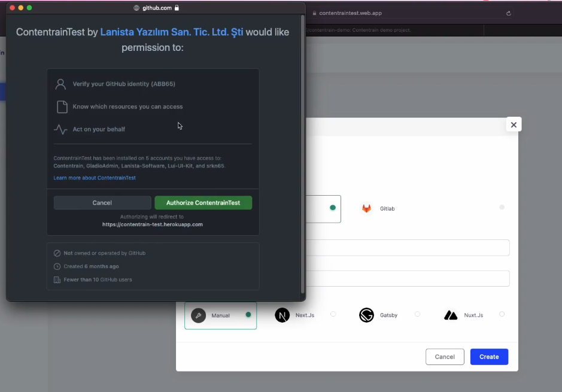Click the Authorize ContentrainTest button

point(203,203)
